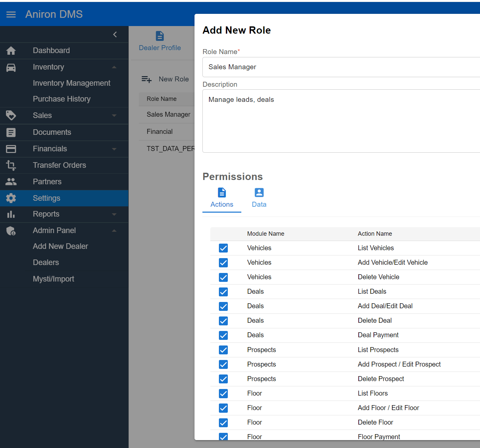Click the New Role button
The width and height of the screenshot is (480, 448).
tap(165, 79)
